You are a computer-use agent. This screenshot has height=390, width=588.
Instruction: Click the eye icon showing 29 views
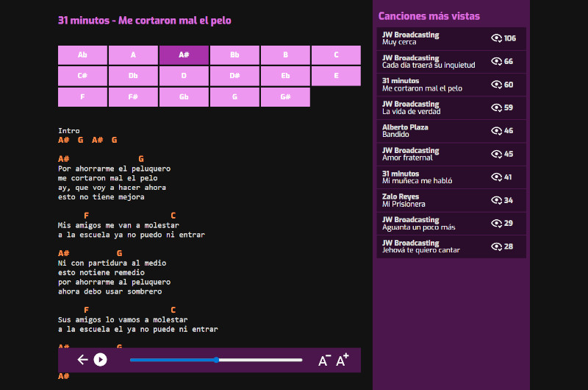pos(497,224)
